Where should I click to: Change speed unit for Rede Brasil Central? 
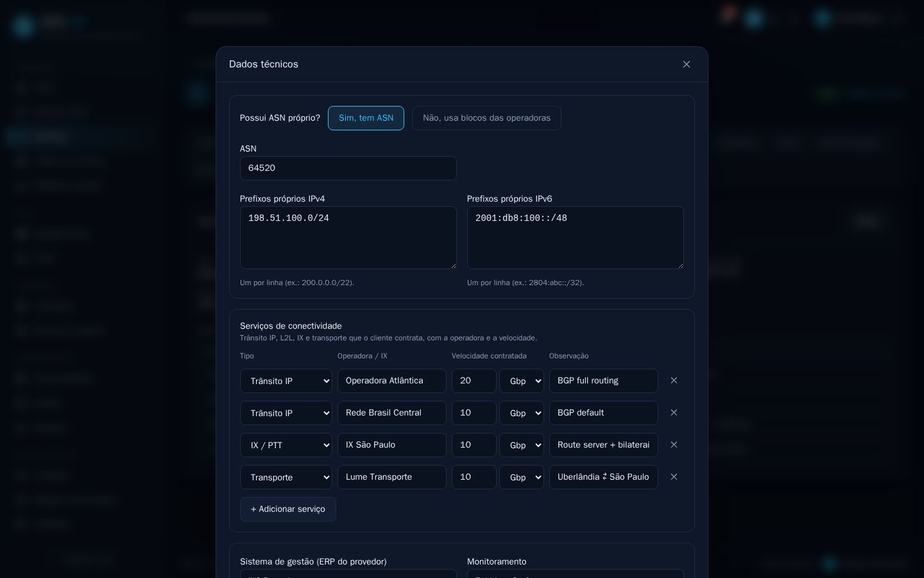click(x=522, y=413)
